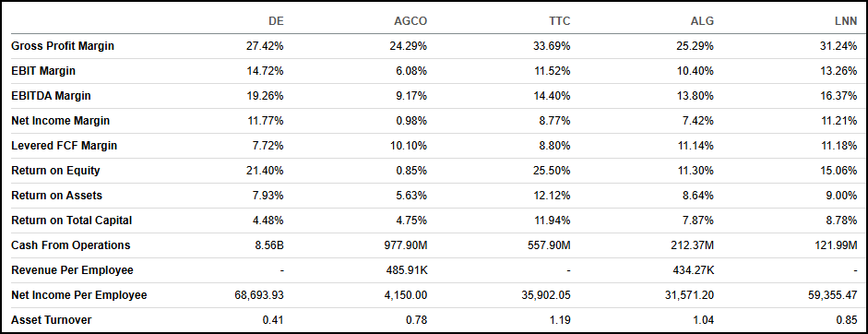868x334 pixels.
Task: Select the Asset Turnover row label
Action: click(x=52, y=320)
